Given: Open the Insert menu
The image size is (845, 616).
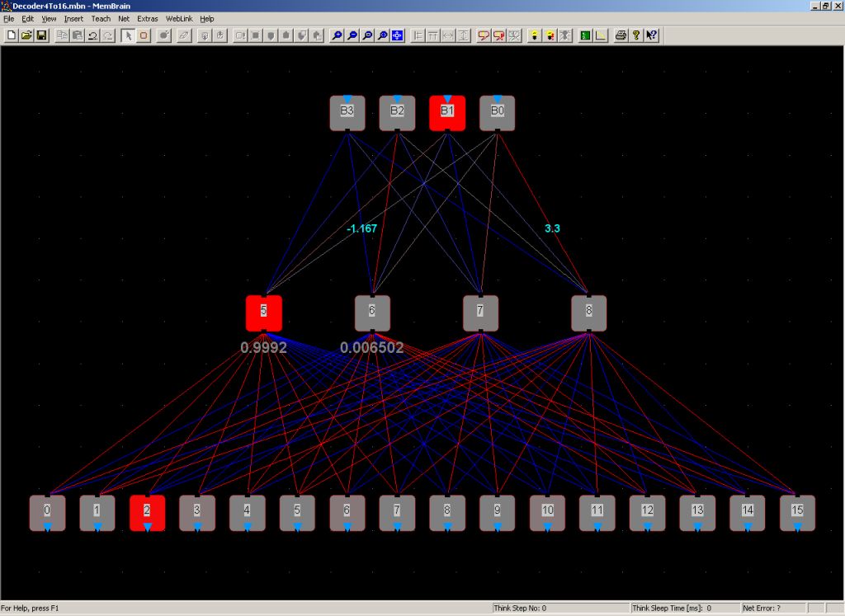Looking at the screenshot, I should pyautogui.click(x=73, y=18).
